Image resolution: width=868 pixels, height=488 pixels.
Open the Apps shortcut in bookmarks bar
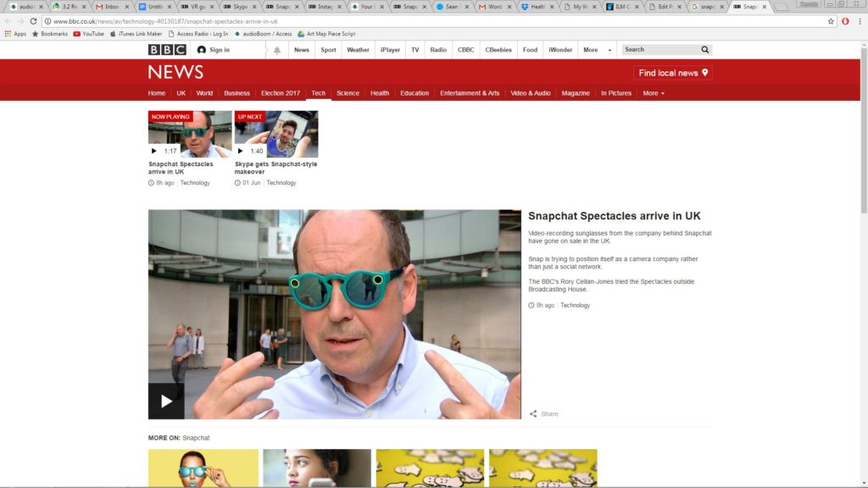15,34
